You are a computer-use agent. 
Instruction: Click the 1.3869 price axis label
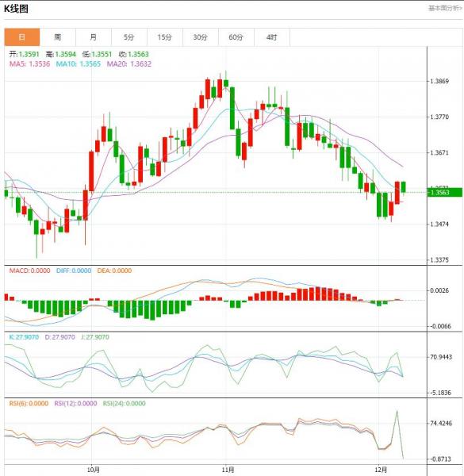(x=439, y=81)
